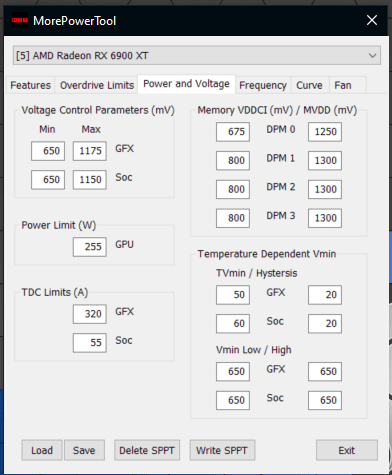This screenshot has height=475, width=392.
Task: Switch to the Overdrive Limits tab
Action: click(x=97, y=85)
